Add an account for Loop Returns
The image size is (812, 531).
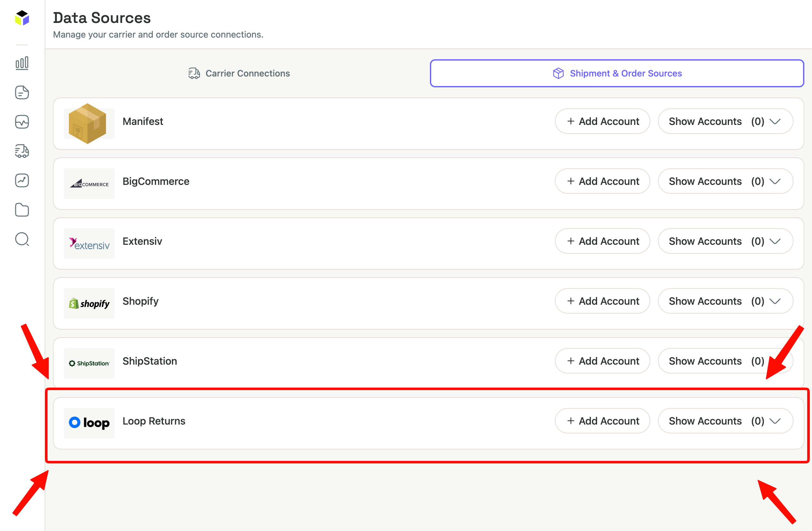point(602,421)
